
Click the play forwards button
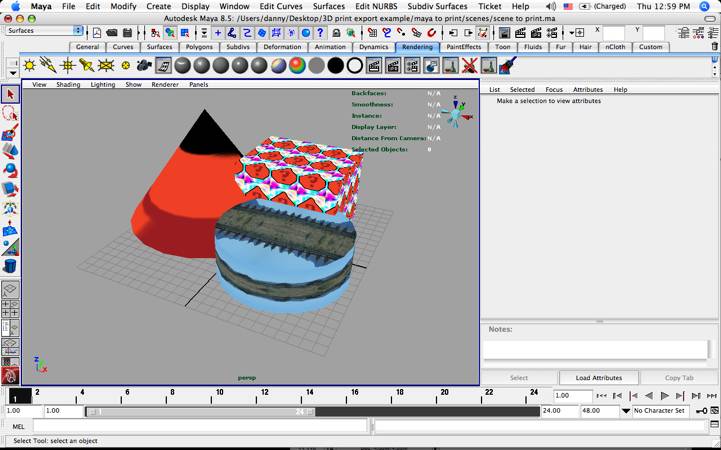[665, 396]
